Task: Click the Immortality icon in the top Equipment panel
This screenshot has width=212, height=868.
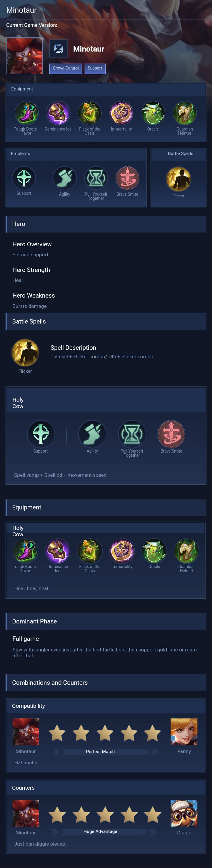Action: point(121,113)
